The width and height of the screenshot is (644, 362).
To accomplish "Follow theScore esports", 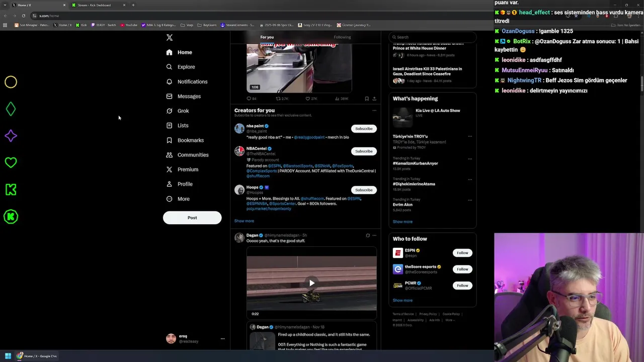I will [462, 269].
